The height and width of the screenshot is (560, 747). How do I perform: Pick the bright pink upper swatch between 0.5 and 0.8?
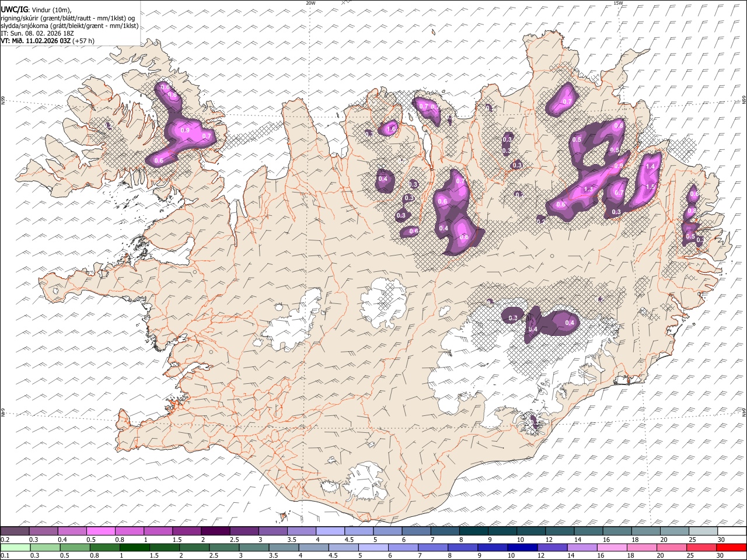tap(101, 531)
